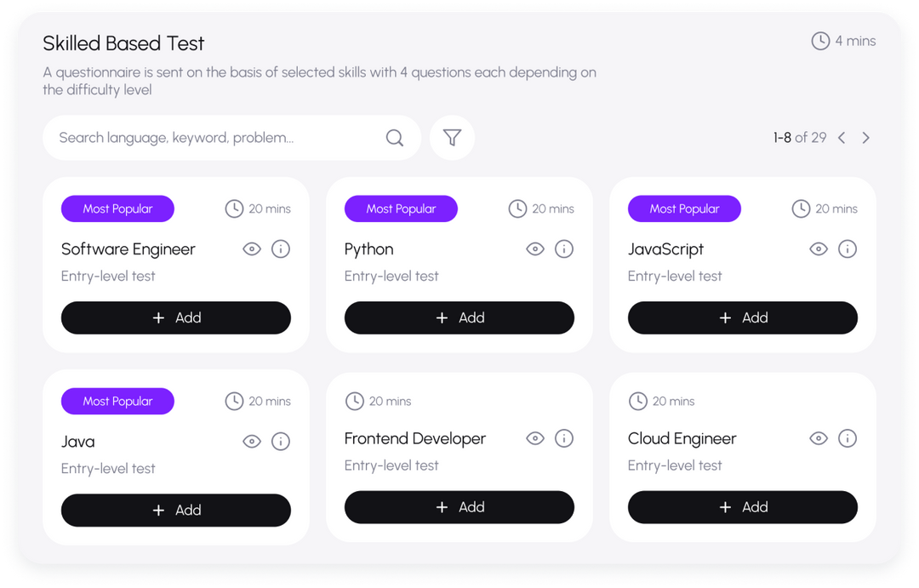Preview Cloud Engineer test with eye icon

pyautogui.click(x=819, y=438)
